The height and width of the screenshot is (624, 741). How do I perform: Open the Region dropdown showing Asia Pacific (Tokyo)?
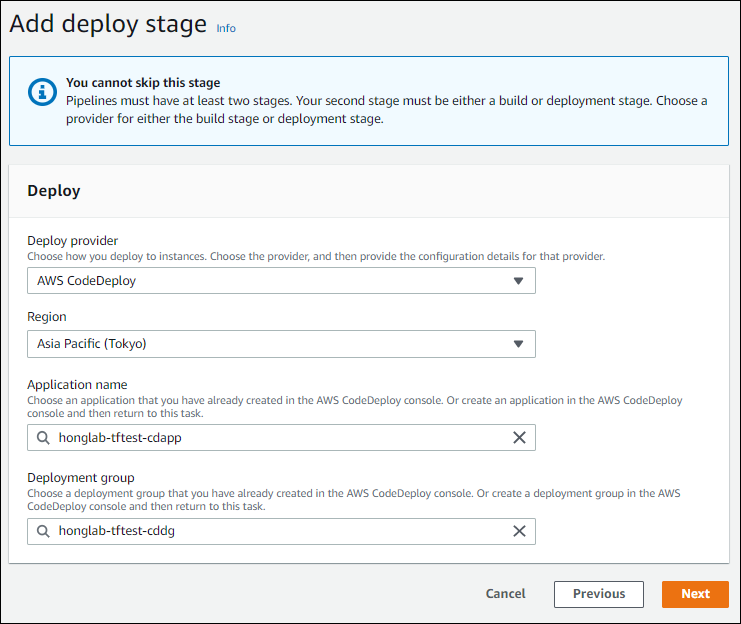tap(281, 344)
